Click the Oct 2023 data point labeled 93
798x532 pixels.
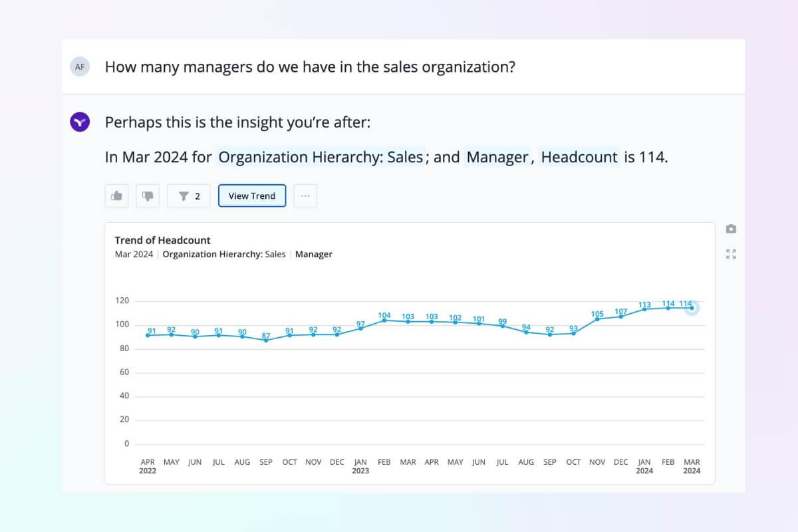click(573, 333)
